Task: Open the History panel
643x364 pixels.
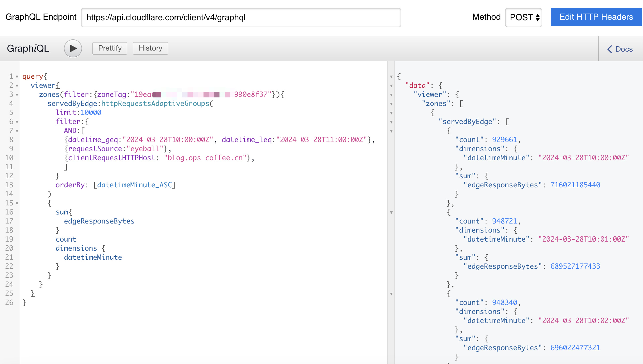Action: [150, 48]
